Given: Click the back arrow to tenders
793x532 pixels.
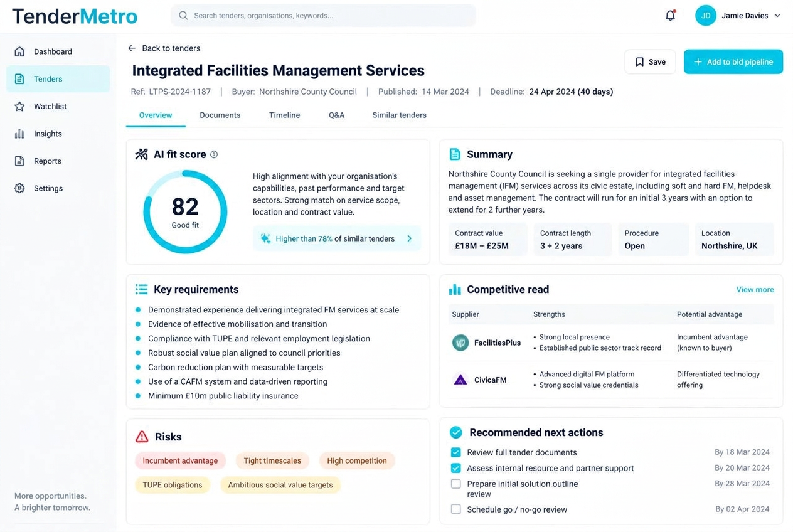Looking at the screenshot, I should point(132,48).
